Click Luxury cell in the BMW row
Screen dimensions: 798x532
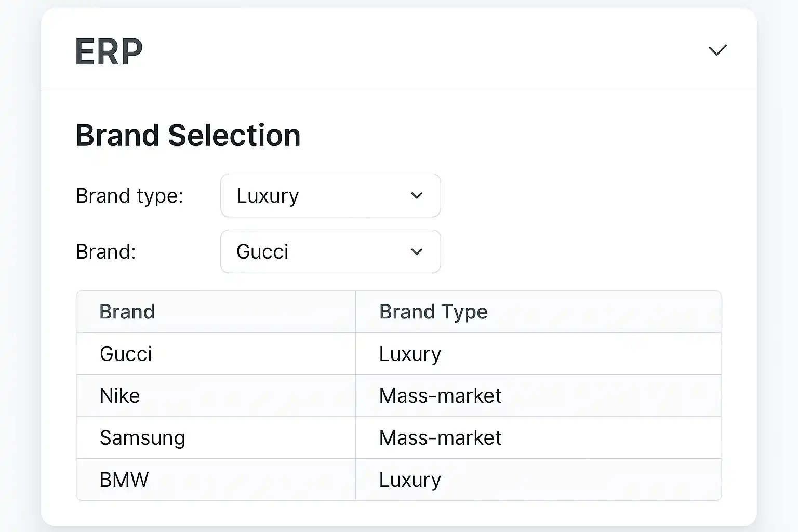(x=410, y=480)
